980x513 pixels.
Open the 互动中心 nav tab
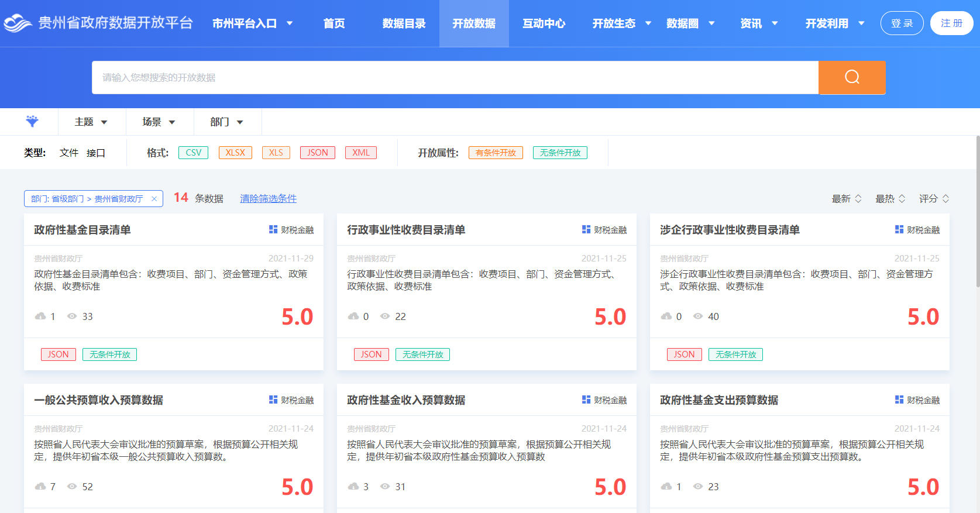[x=544, y=23]
